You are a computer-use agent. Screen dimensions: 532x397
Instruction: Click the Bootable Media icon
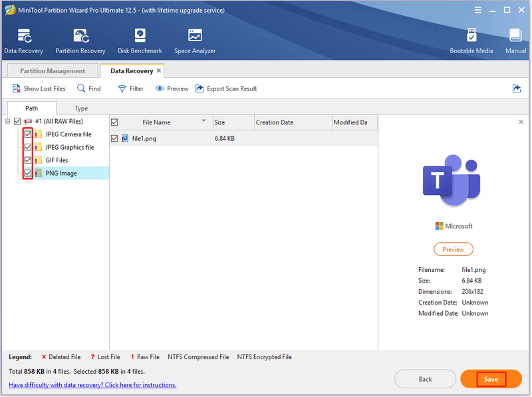tap(471, 35)
